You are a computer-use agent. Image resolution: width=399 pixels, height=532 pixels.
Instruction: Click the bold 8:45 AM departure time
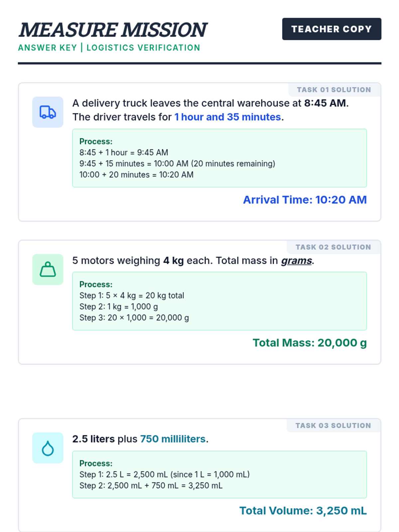(325, 103)
